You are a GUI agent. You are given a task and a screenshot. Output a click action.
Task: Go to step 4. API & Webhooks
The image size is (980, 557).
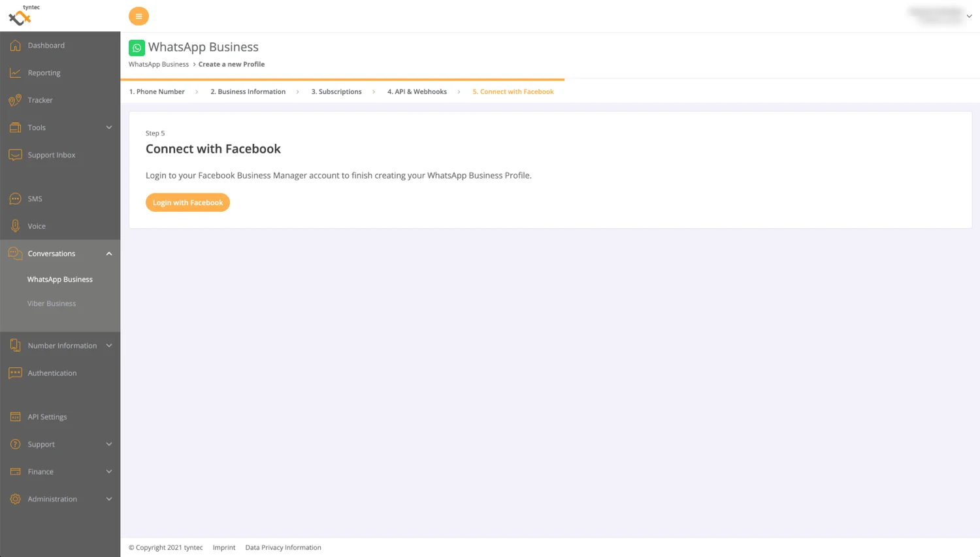click(x=417, y=92)
